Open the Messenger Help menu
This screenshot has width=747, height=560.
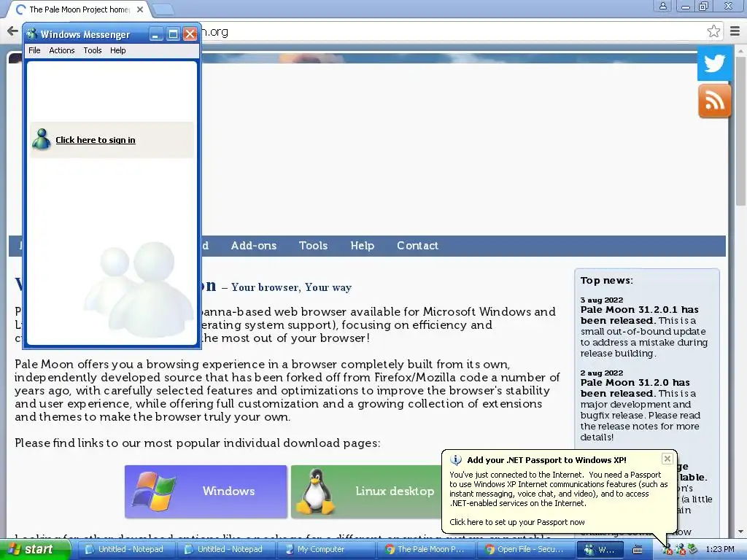tap(118, 50)
